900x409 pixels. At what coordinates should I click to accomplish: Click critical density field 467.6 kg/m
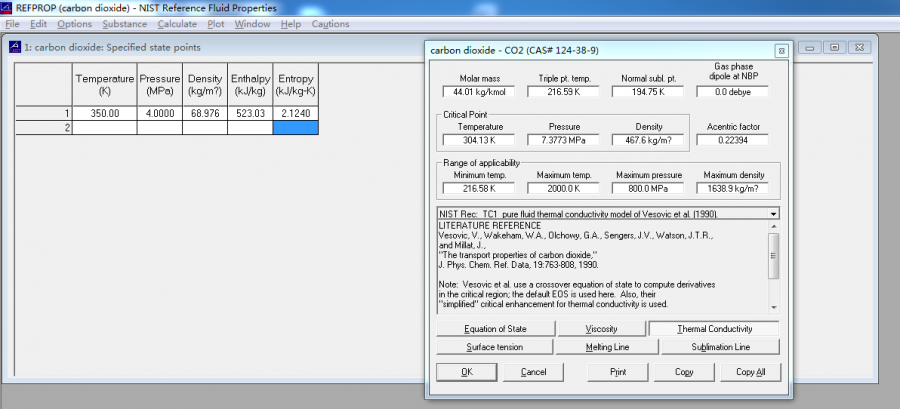(x=647, y=140)
